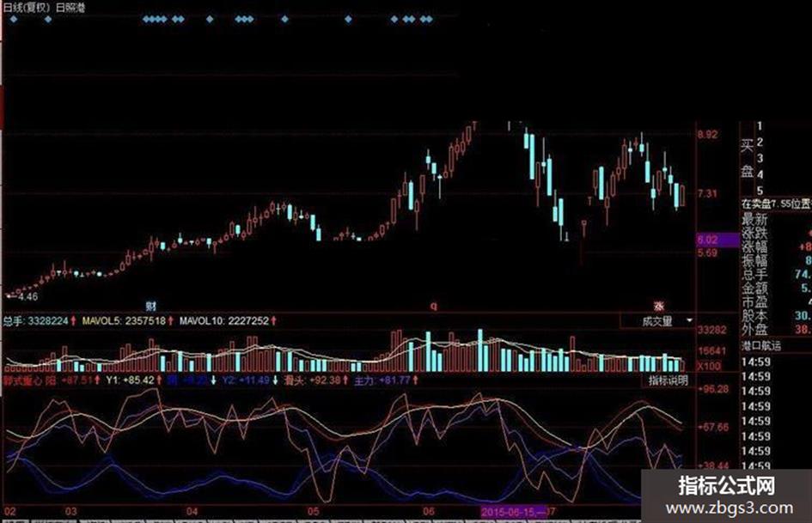The width and height of the screenshot is (812, 523).
Task: Click the 04 month label on time axis
Action: point(192,511)
